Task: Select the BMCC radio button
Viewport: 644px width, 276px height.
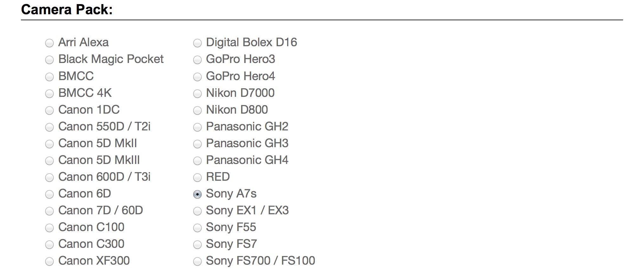Action: pyautogui.click(x=49, y=76)
